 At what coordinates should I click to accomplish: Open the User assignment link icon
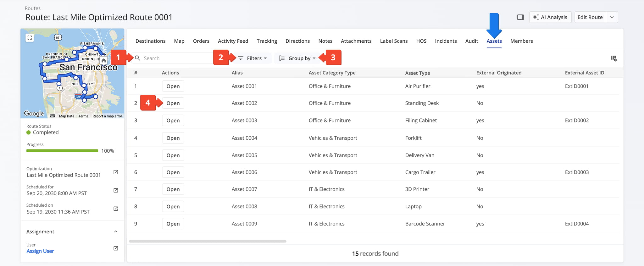coord(116,248)
